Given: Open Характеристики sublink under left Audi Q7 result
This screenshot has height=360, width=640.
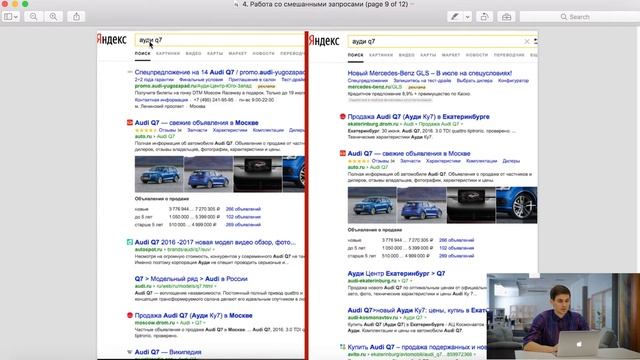Looking at the screenshot, I should pyautogui.click(x=230, y=130).
